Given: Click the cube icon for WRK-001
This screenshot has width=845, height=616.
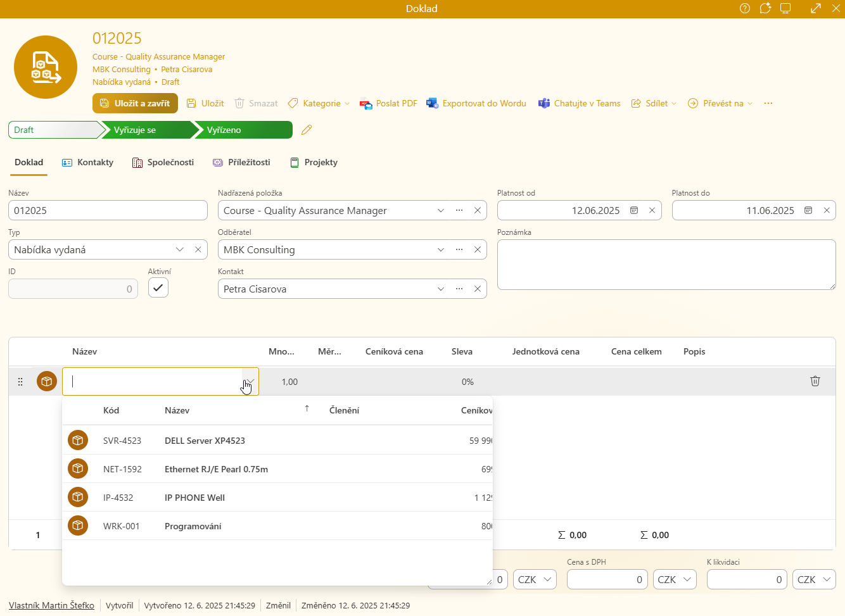Looking at the screenshot, I should (78, 525).
